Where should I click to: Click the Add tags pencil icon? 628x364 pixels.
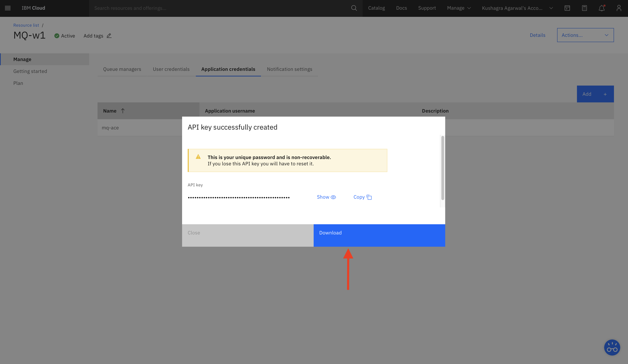(x=109, y=36)
